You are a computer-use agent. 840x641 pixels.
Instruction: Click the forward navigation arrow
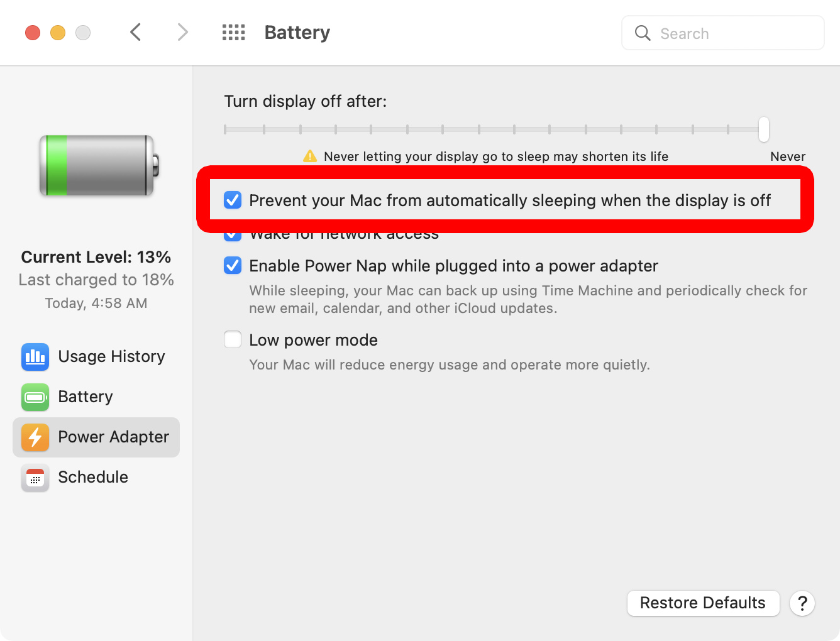point(182,32)
